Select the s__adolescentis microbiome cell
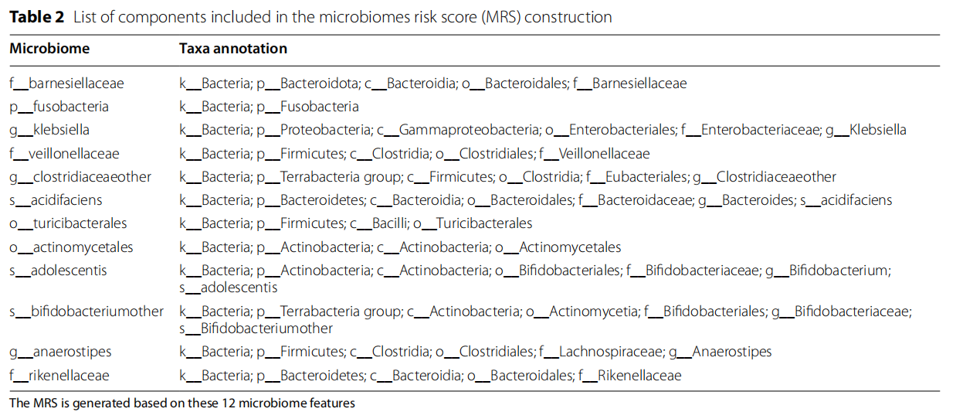The image size is (980, 412). pos(58,271)
